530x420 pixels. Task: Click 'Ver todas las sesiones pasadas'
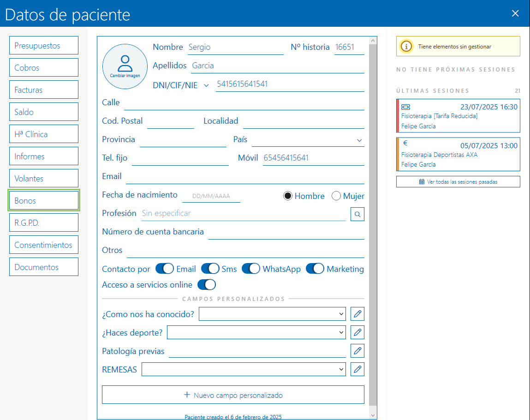458,182
